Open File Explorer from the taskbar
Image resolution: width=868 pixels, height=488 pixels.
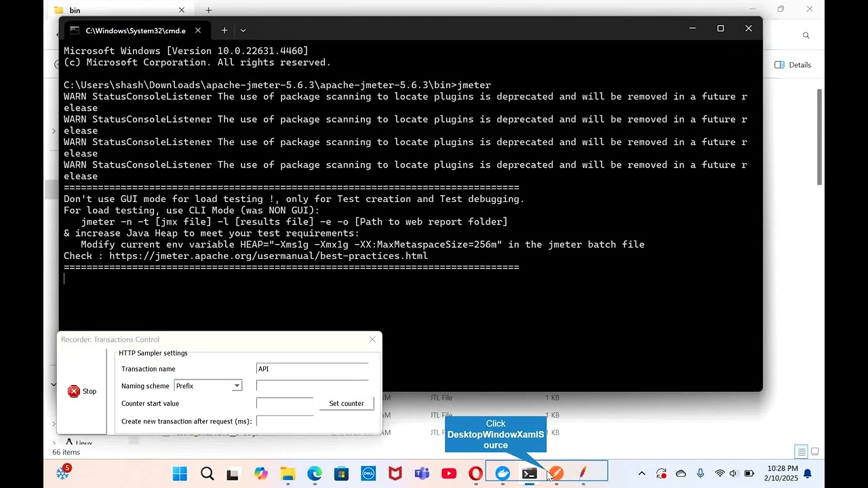pos(288,473)
